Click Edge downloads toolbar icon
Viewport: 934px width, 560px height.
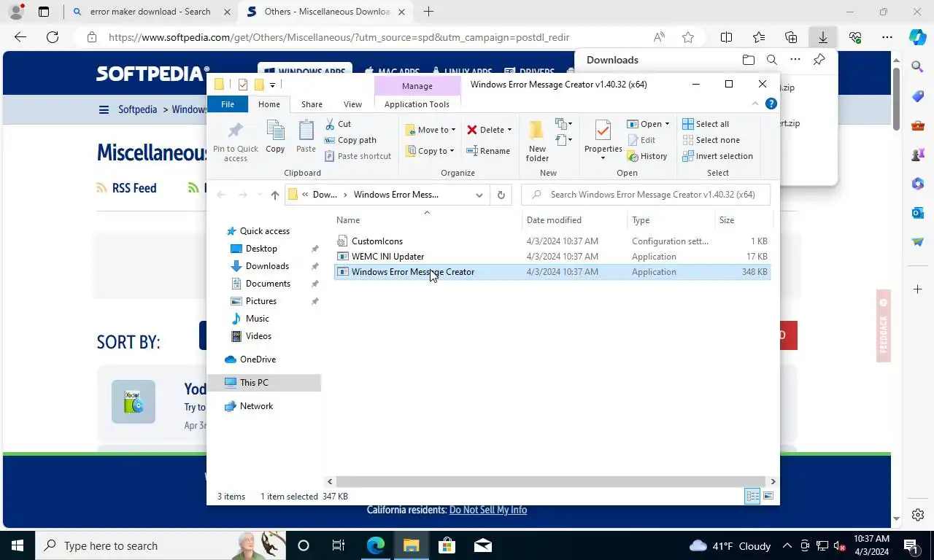point(822,37)
